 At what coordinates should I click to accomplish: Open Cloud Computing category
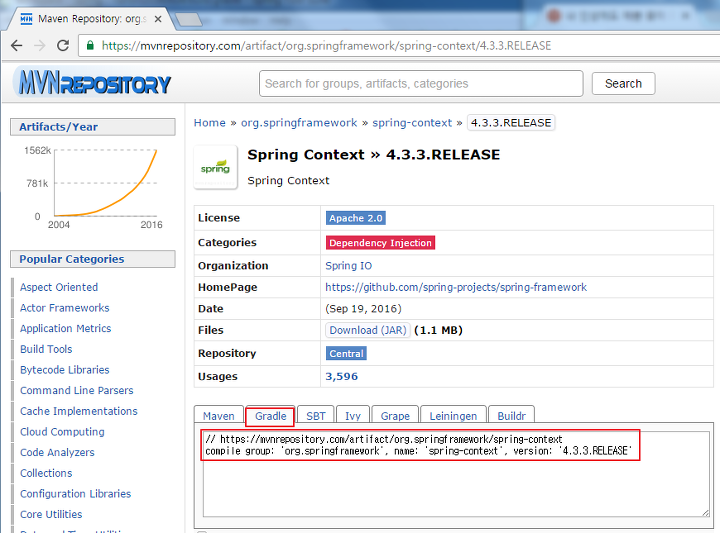[62, 432]
